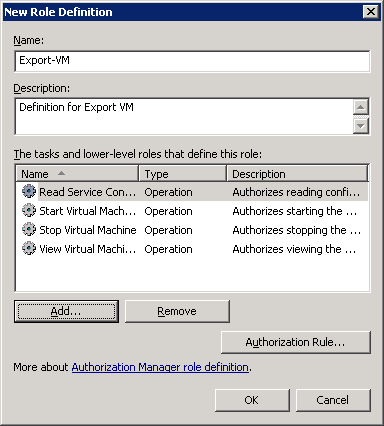Click the Add... button
The height and width of the screenshot is (426, 384).
point(66,311)
